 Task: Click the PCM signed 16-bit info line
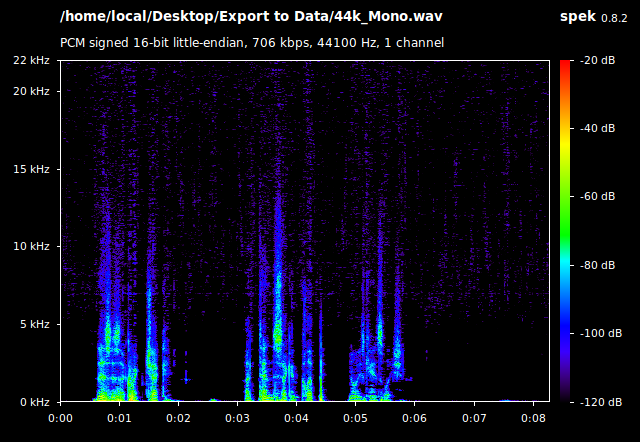click(252, 43)
